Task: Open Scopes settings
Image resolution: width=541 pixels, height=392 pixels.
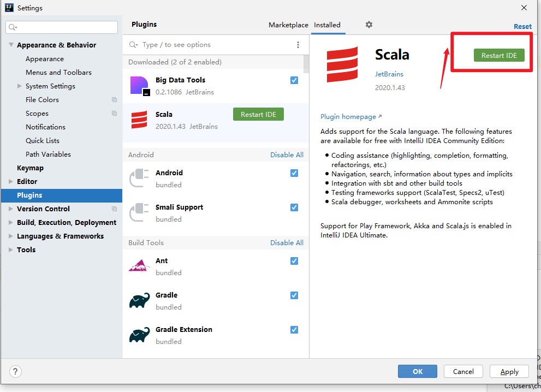Action: coord(37,114)
